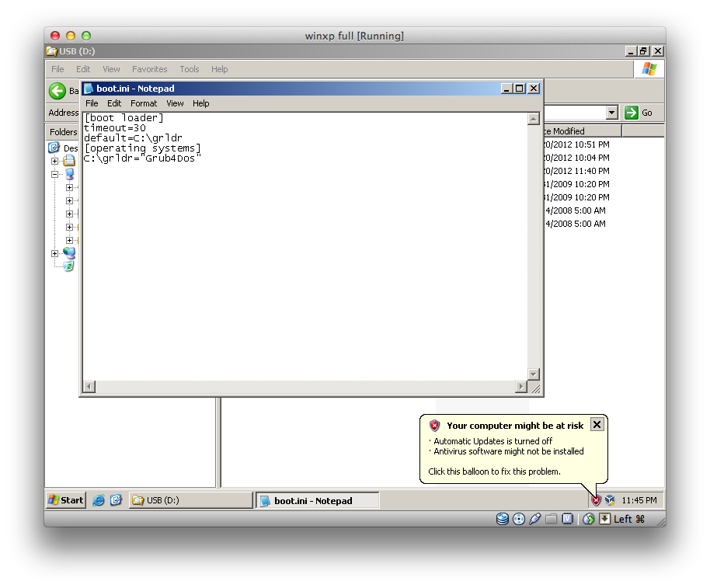Open Notepad's Edit menu
The width and height of the screenshot is (710, 588).
point(114,103)
